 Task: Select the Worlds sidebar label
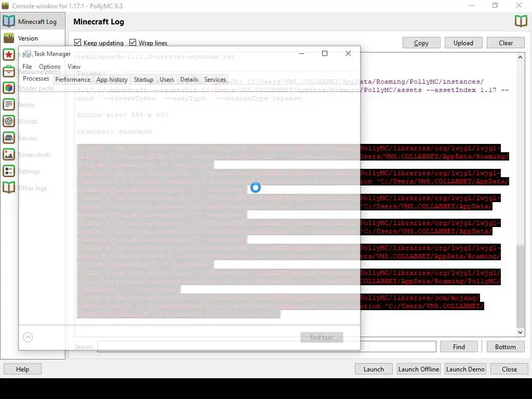pos(28,122)
